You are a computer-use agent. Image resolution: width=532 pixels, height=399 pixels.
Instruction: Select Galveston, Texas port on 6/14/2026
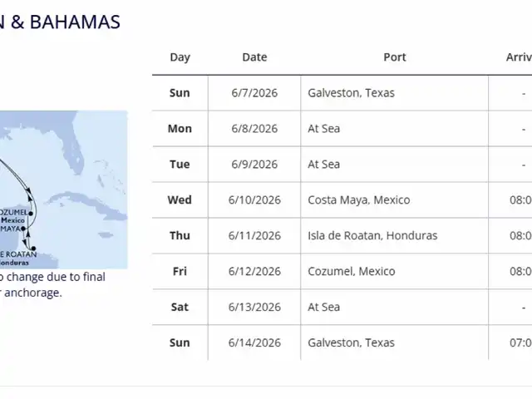click(x=351, y=342)
